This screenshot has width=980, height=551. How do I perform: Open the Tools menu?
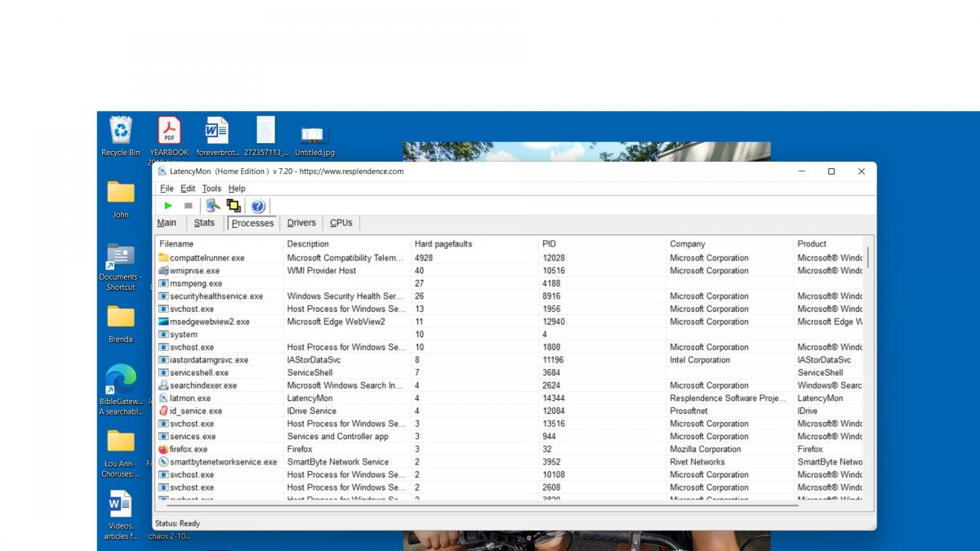pyautogui.click(x=212, y=189)
